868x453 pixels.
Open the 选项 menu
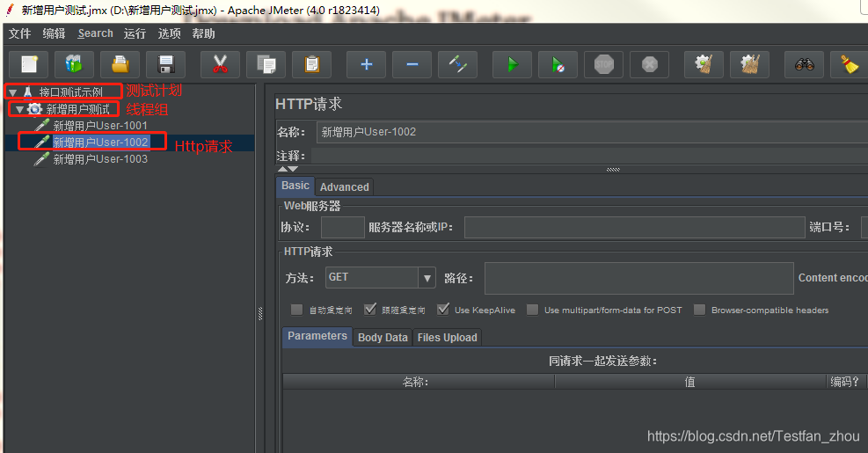coord(170,33)
